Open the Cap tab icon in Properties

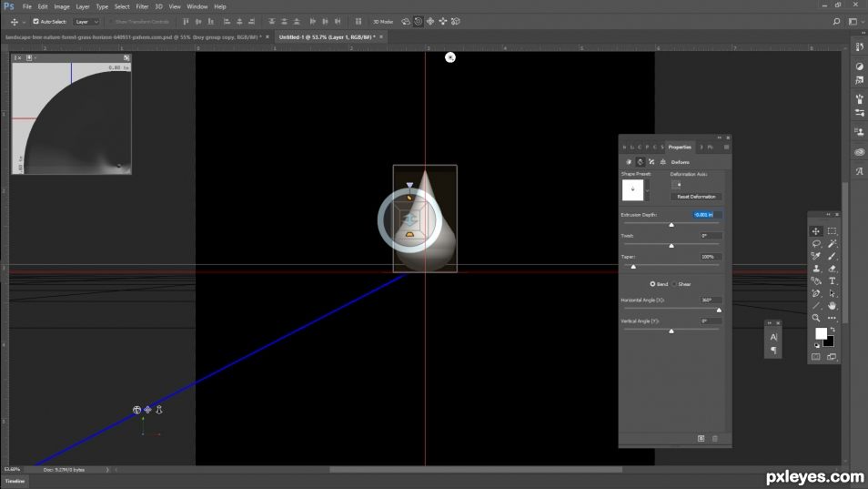(x=651, y=162)
